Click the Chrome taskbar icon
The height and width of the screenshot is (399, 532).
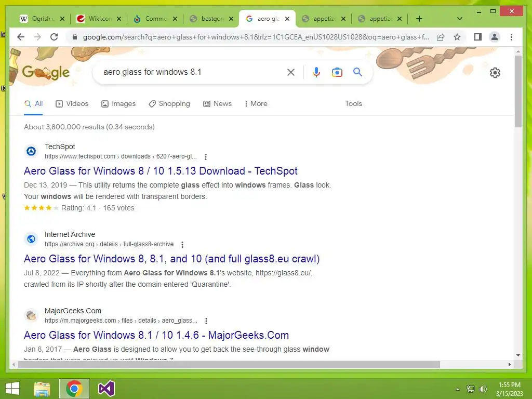[x=74, y=389]
